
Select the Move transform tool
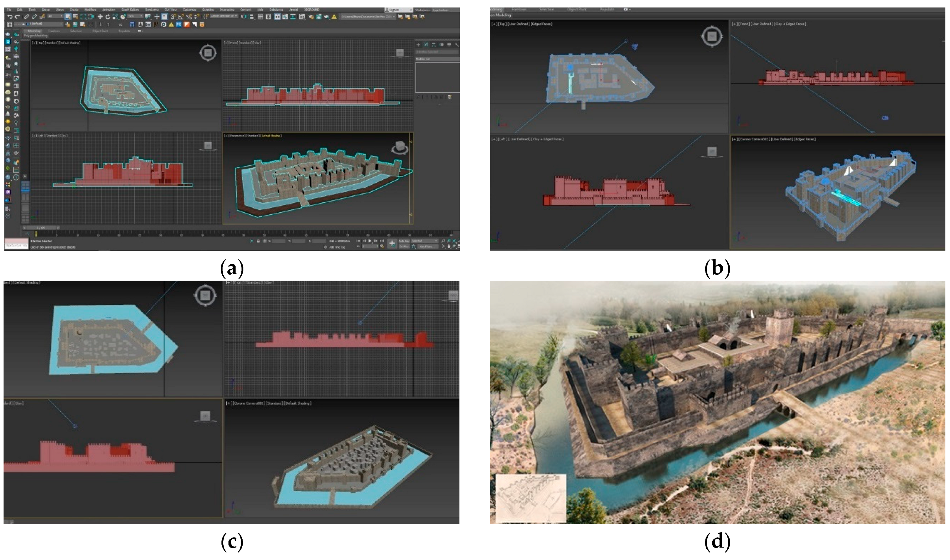(100, 17)
